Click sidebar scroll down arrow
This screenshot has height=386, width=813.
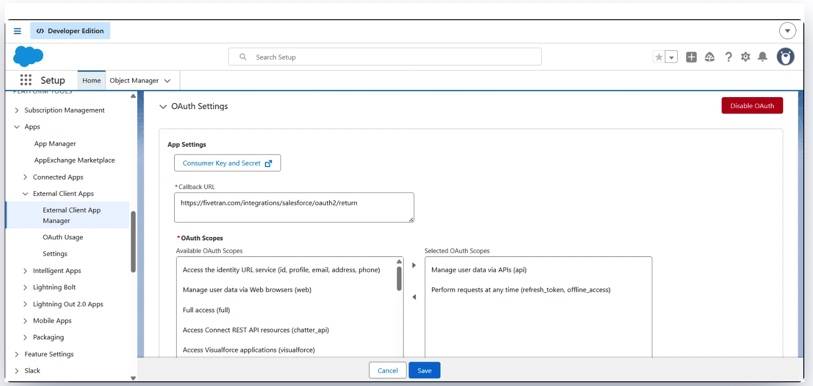point(133,378)
